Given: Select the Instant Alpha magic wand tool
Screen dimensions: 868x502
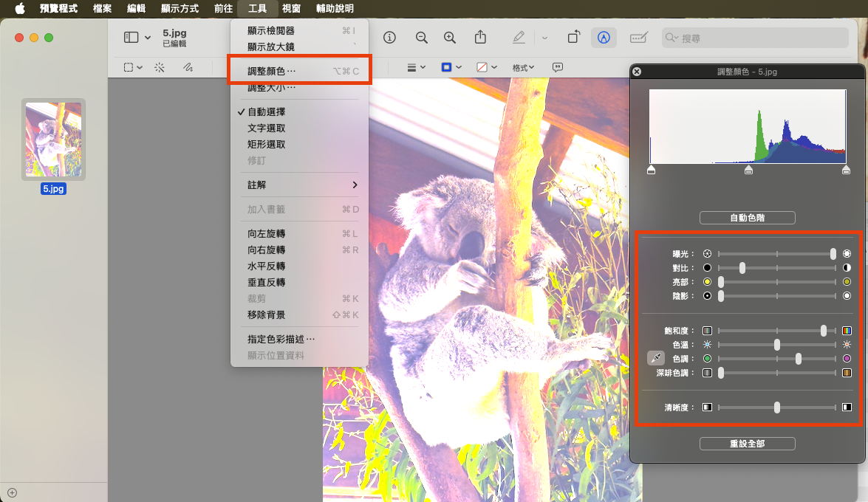Looking at the screenshot, I should tap(160, 67).
